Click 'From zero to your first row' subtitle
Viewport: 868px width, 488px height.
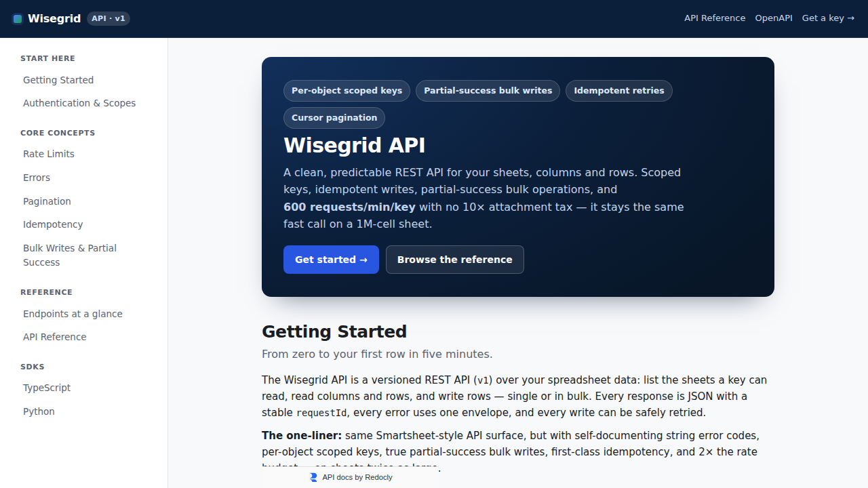point(377,354)
